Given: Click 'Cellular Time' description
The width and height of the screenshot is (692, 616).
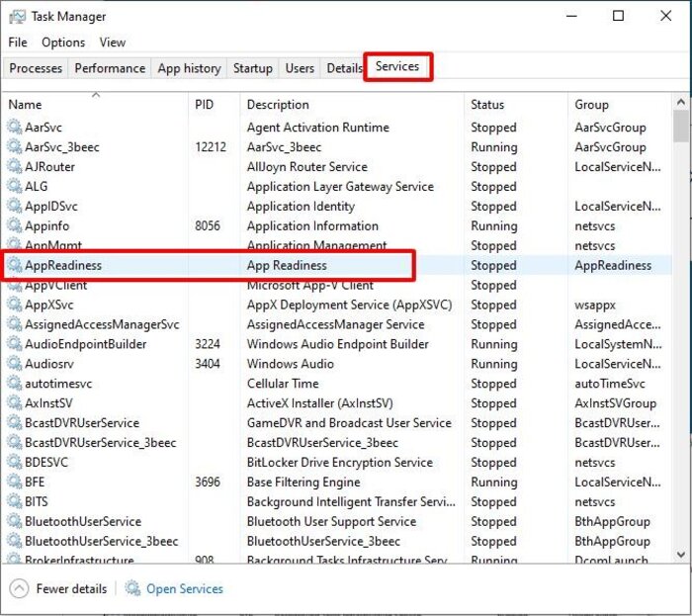Looking at the screenshot, I should [283, 384].
